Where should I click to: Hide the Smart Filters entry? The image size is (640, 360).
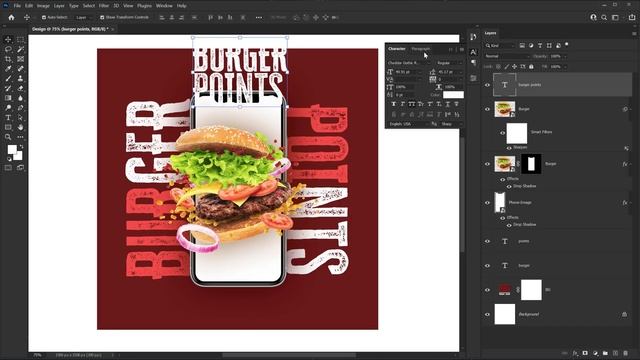pyautogui.click(x=502, y=132)
